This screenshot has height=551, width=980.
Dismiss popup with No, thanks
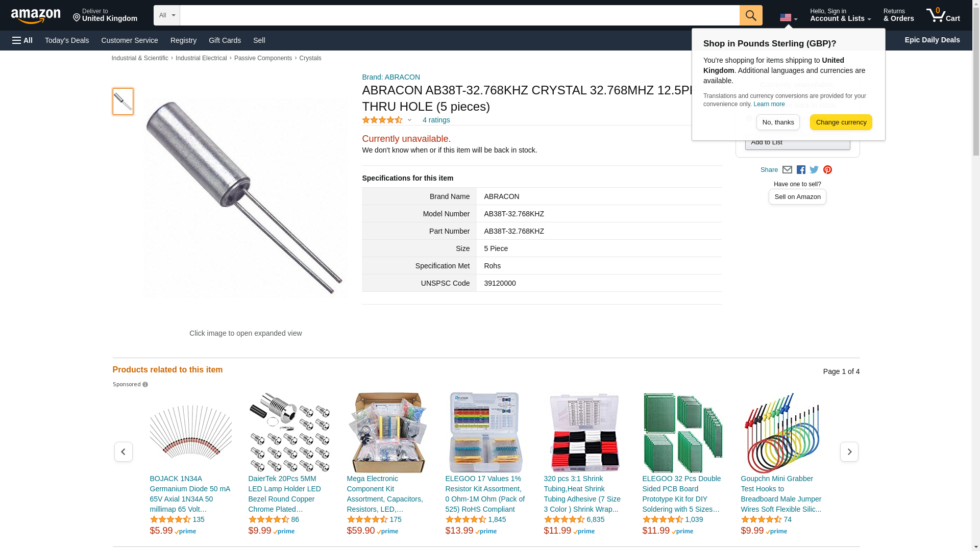pos(778,122)
